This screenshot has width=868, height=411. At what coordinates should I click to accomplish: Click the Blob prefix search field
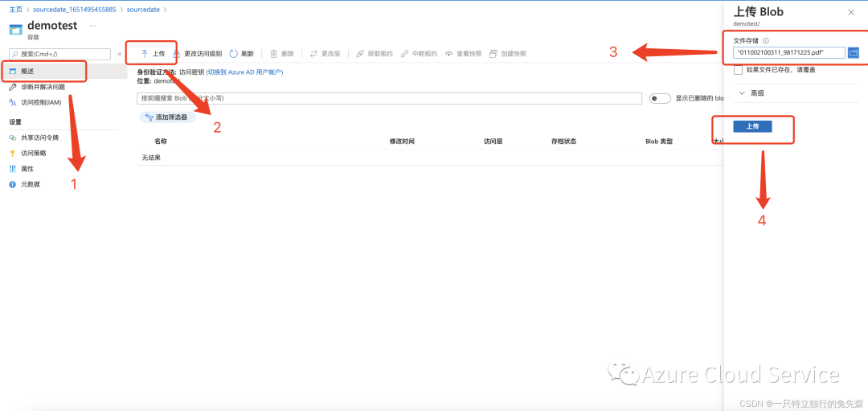pos(389,98)
